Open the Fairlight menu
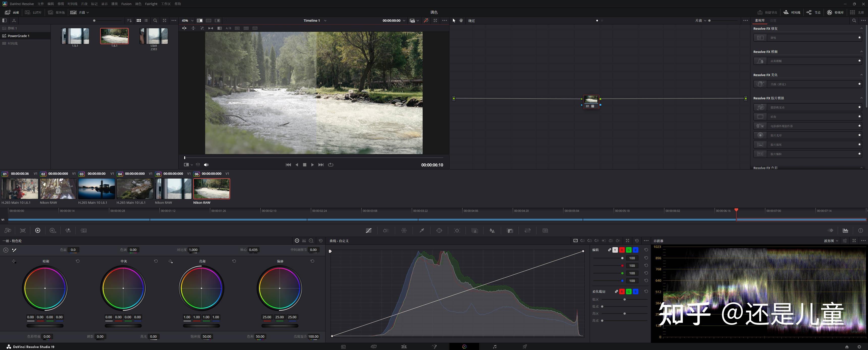Viewport: 868px width, 350px height. [x=151, y=4]
